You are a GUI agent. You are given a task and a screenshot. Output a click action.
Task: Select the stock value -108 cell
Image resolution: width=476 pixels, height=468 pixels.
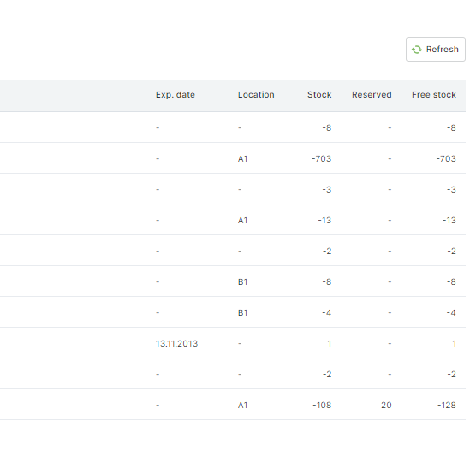tap(322, 405)
